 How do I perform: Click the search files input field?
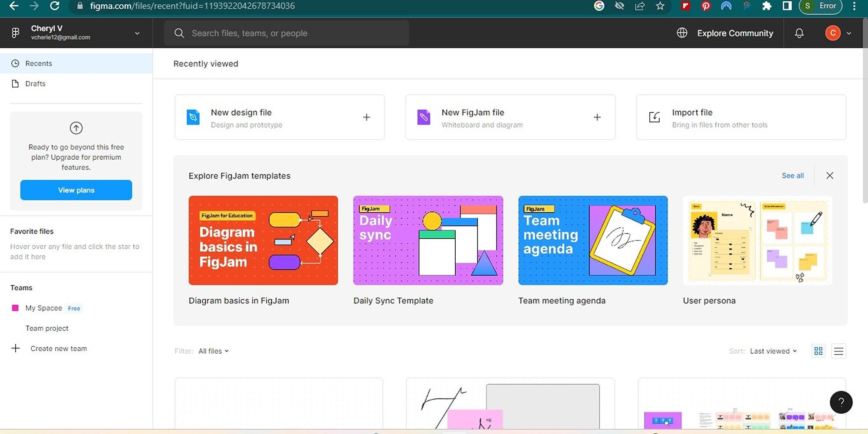click(x=286, y=33)
